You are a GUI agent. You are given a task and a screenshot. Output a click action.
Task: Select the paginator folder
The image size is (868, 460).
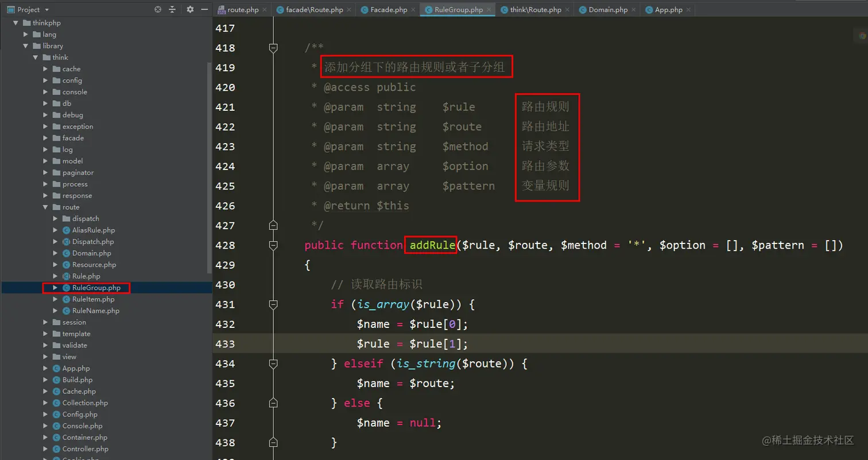[x=78, y=172]
